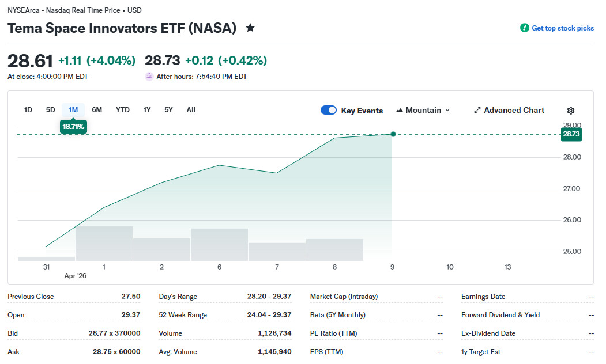Image resolution: width=606 pixels, height=364 pixels.
Task: Click the 28.73 current price label on axis
Action: click(571, 134)
